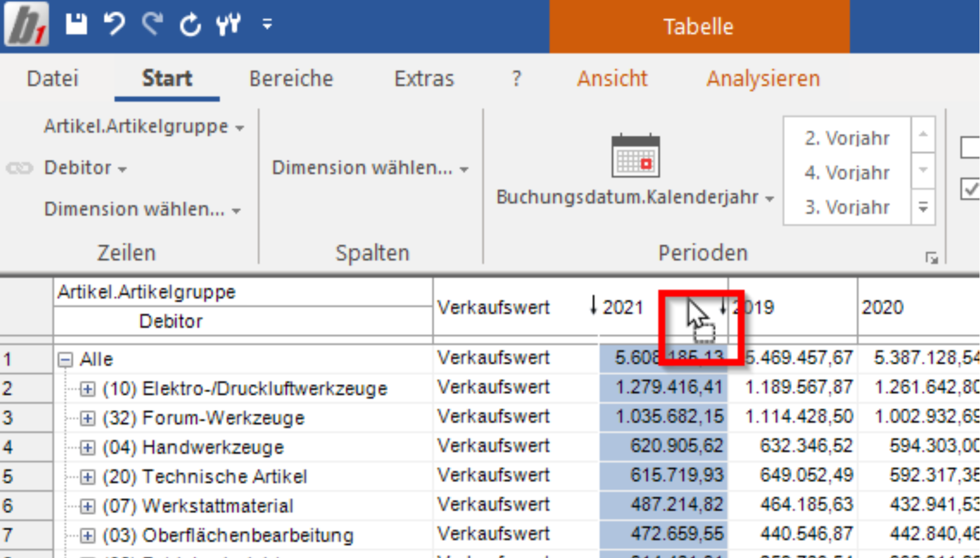Open Dimension wählen dropdown under Zeilen
This screenshot has height=558, width=980.
click(x=142, y=209)
